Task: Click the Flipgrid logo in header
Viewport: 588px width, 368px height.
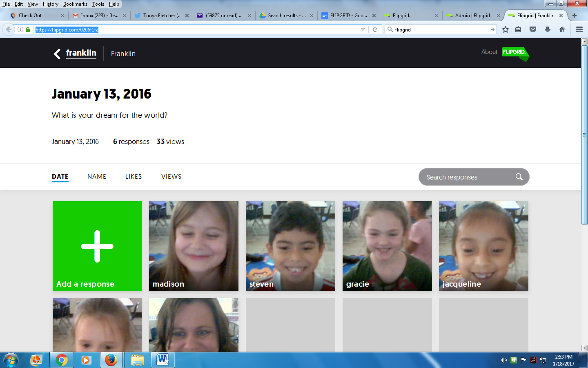Action: [515, 54]
